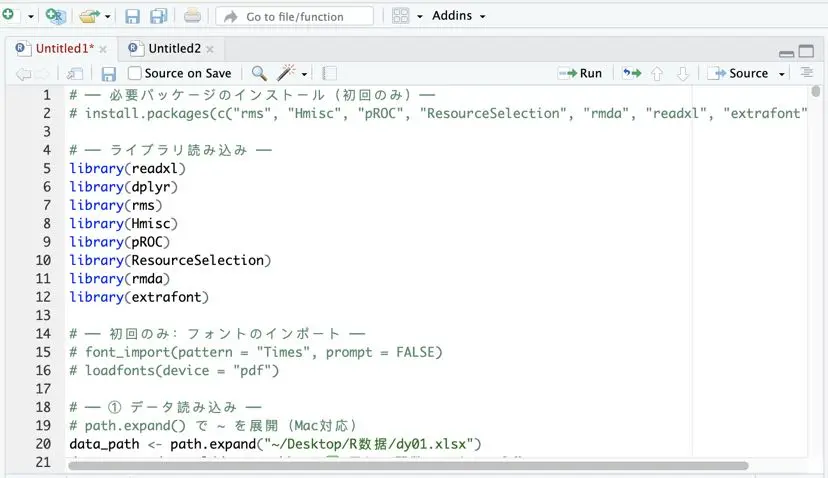Switch to the Untitled2 tab
The width and height of the screenshot is (828, 478).
[174, 49]
